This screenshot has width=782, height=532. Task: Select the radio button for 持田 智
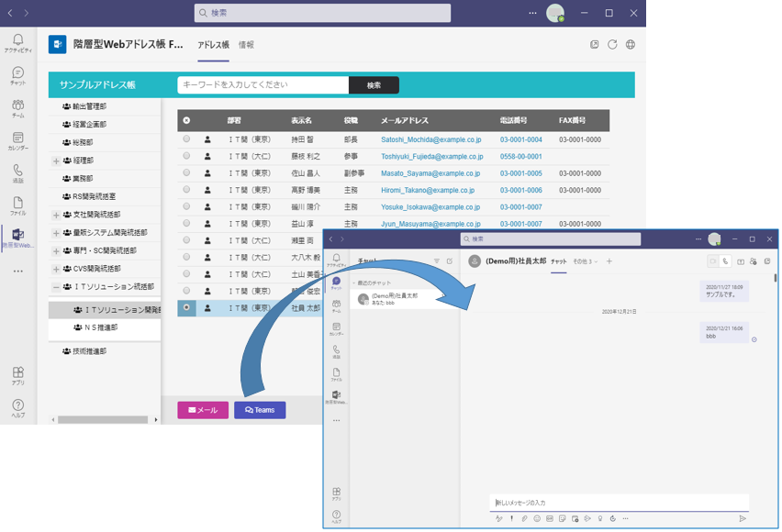187,139
